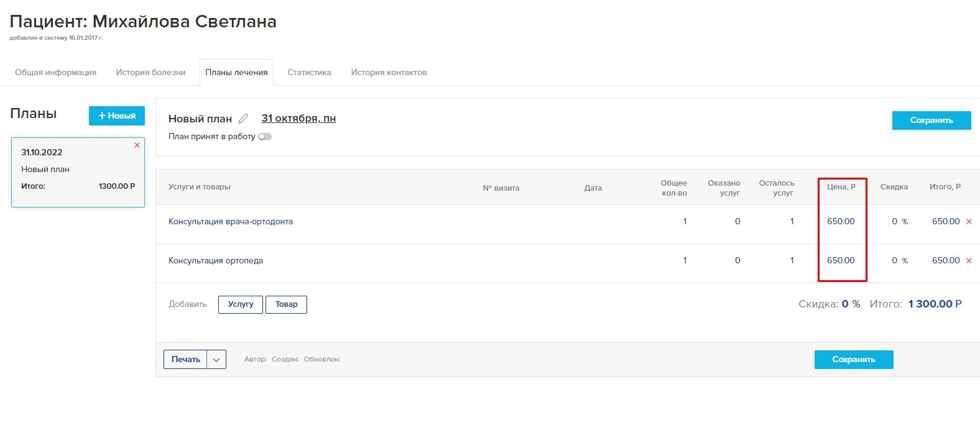Switch to 'Общая информация' tab

pos(55,73)
